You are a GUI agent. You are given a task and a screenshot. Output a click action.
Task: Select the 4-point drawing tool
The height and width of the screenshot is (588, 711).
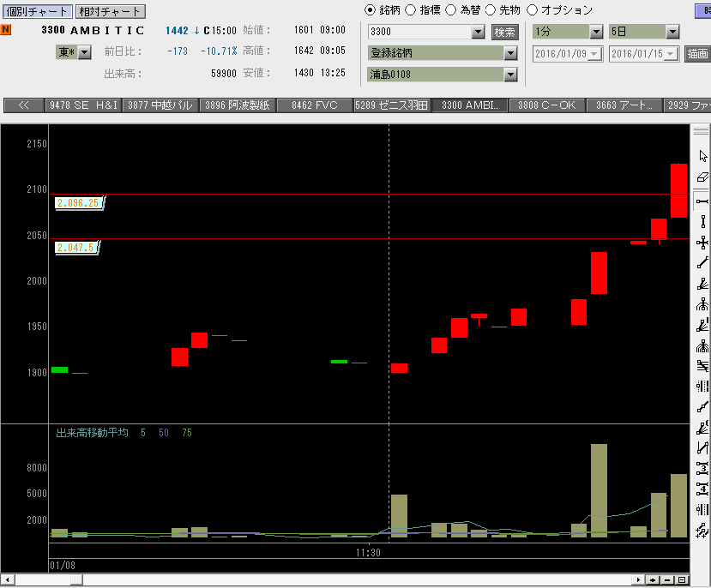702,489
